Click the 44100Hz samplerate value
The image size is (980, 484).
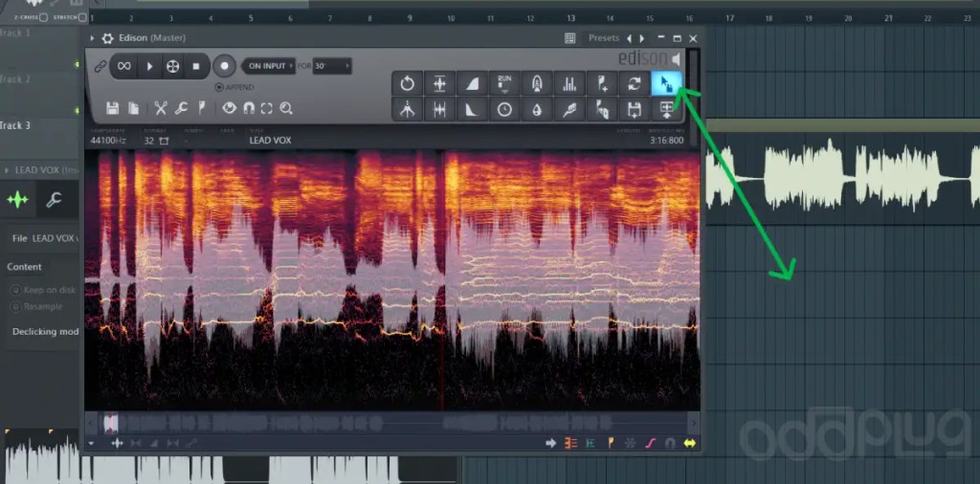coord(108,141)
